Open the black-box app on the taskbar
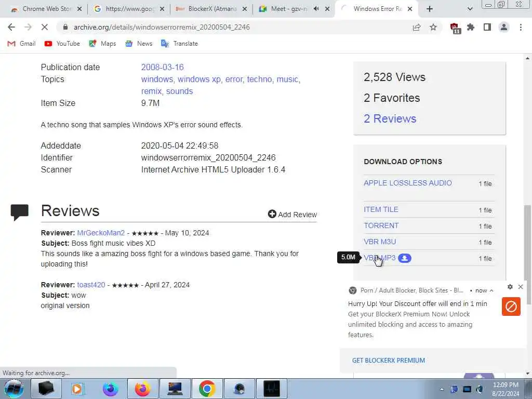Screen dimensions: 532x399 (x=46, y=389)
